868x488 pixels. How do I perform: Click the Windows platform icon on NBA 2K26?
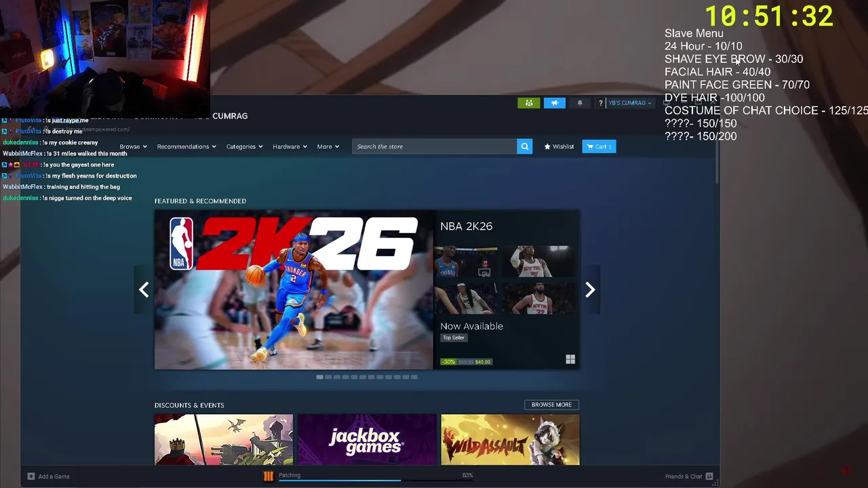pyautogui.click(x=570, y=360)
